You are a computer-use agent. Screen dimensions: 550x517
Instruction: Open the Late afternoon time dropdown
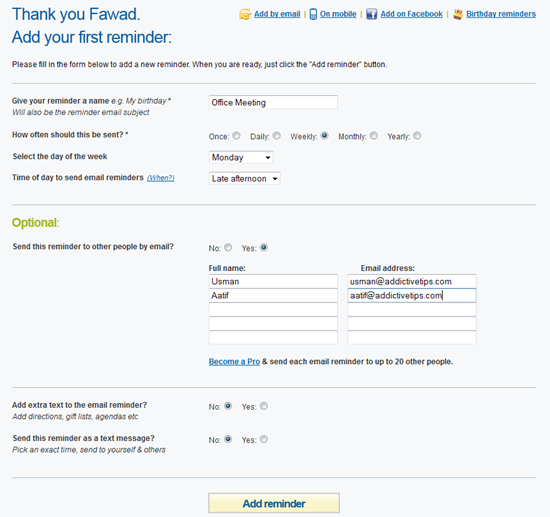[x=244, y=179]
